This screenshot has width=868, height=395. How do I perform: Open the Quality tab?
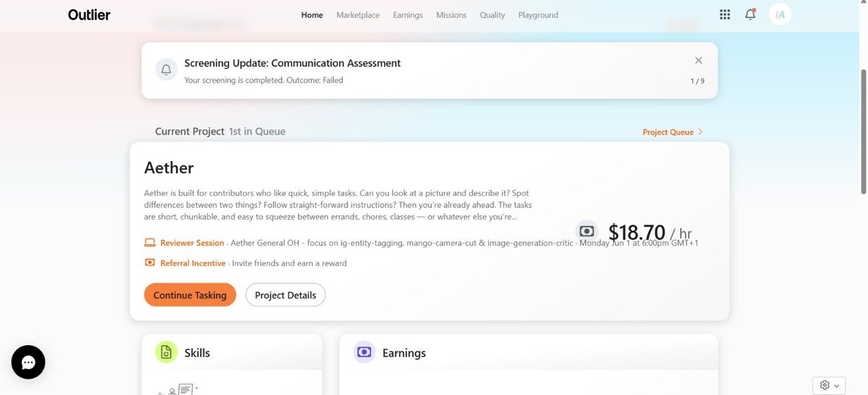point(493,14)
